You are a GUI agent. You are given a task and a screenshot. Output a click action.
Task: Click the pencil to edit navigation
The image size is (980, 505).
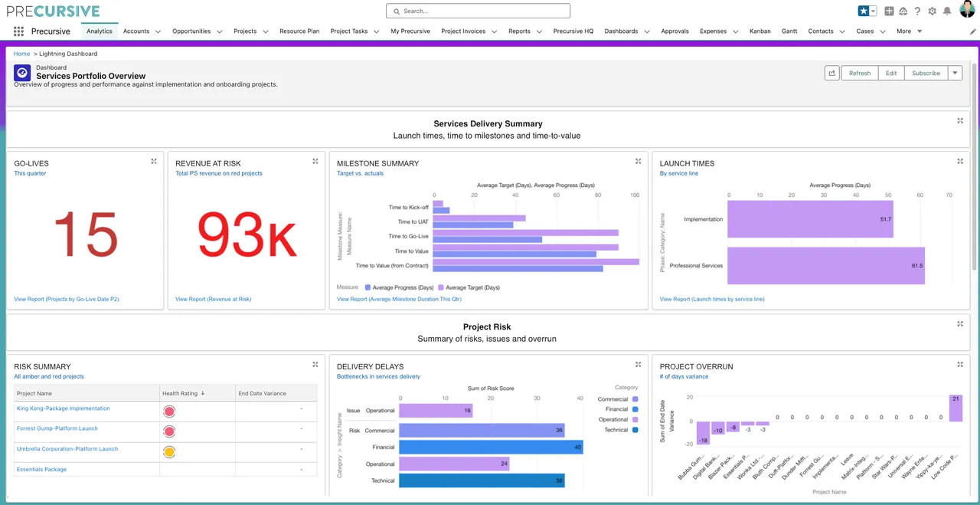[973, 31]
